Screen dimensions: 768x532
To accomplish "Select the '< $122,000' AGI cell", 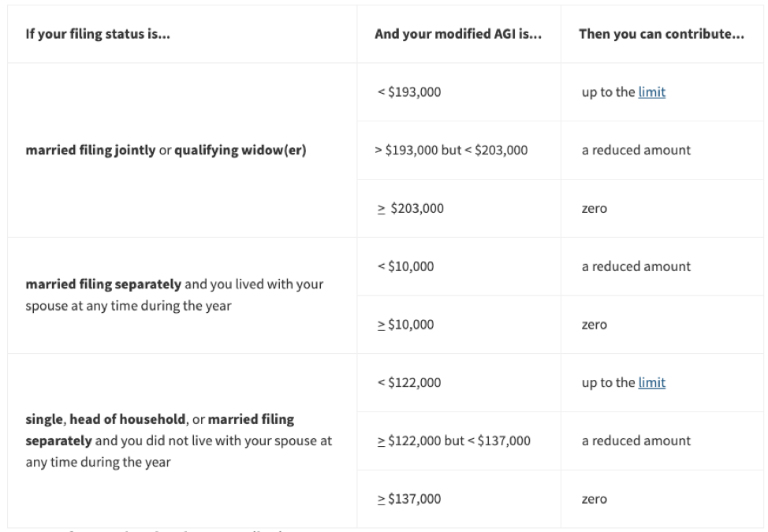I will (459, 382).
